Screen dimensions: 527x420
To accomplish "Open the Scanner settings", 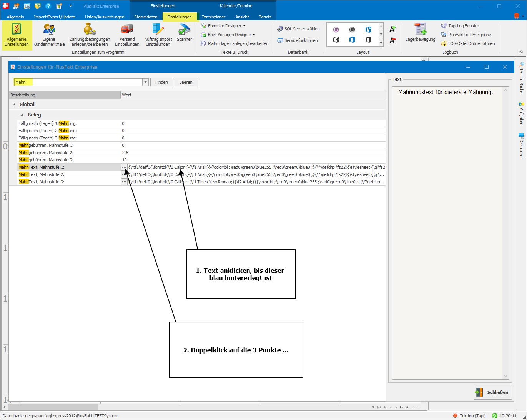I will [184, 33].
